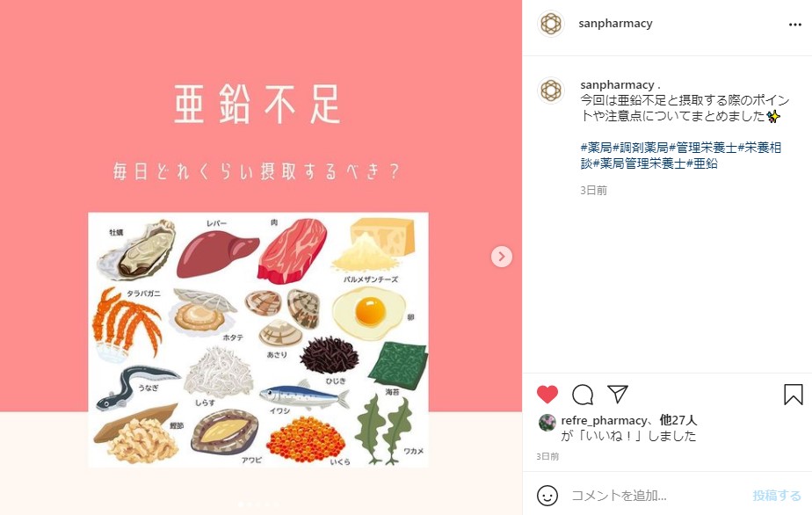Open the refre_pharmacy liker avatar

(x=547, y=423)
